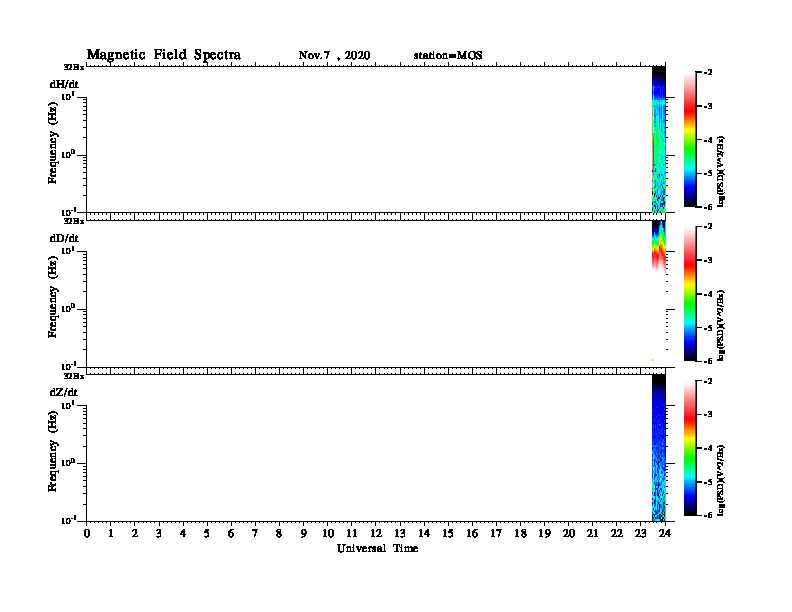This screenshot has width=792, height=612.
Task: Click the log(PSD) label beside the dZ/dt color bar
Action: pyautogui.click(x=722, y=480)
